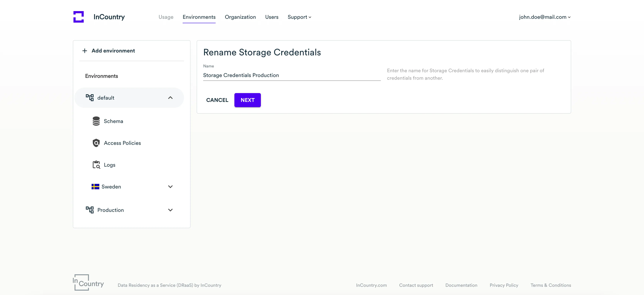The image size is (644, 295).
Task: Click the Logs clipboard search icon
Action: click(96, 165)
